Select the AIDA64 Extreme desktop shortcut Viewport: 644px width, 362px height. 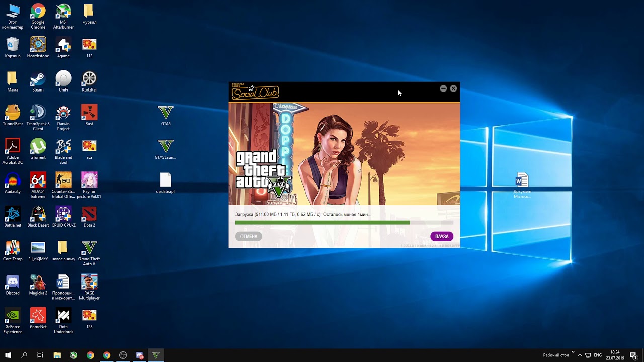coord(38,186)
